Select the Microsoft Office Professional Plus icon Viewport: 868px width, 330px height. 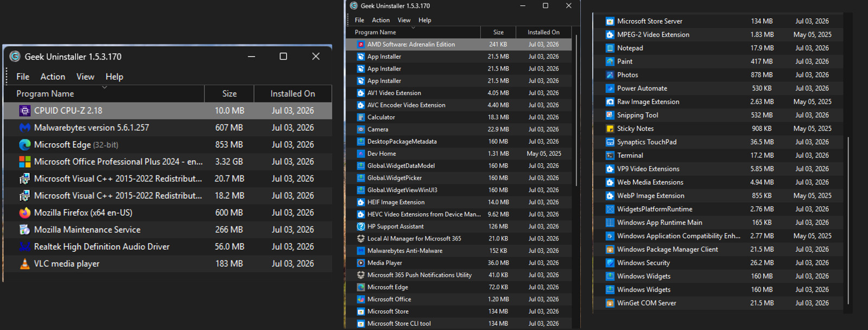click(x=24, y=162)
